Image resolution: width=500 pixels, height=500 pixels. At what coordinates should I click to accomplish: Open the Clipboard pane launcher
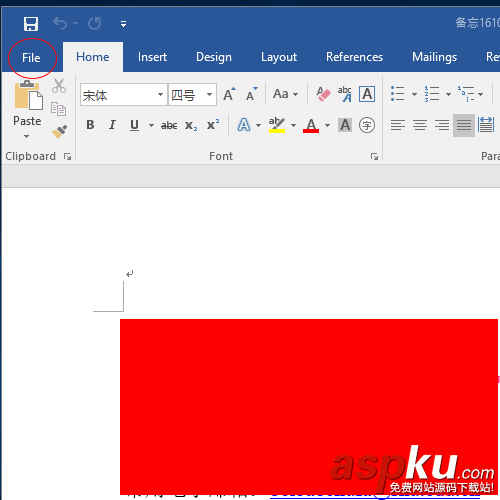[x=67, y=156]
